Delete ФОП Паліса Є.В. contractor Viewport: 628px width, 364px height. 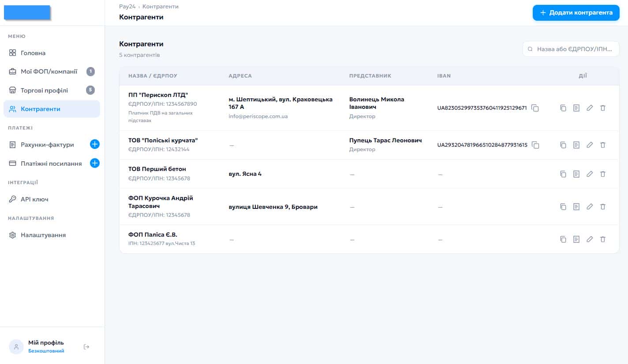click(x=603, y=239)
